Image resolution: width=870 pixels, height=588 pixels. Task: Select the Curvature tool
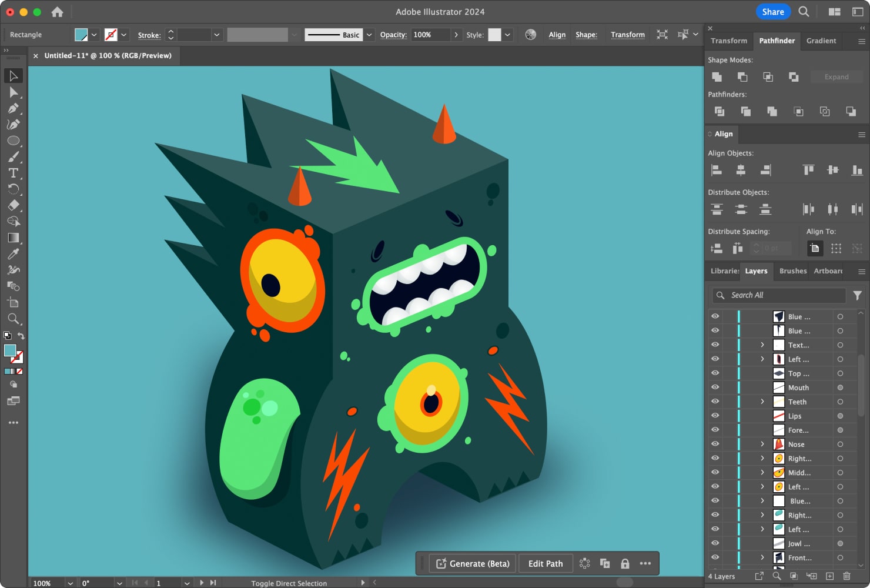14,125
